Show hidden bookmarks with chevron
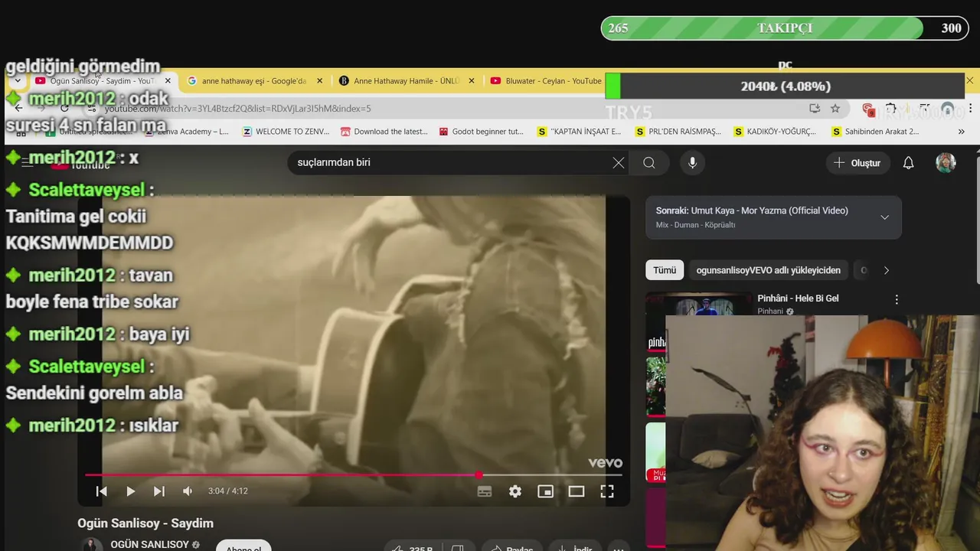Image resolution: width=980 pixels, height=551 pixels. pos(961,132)
